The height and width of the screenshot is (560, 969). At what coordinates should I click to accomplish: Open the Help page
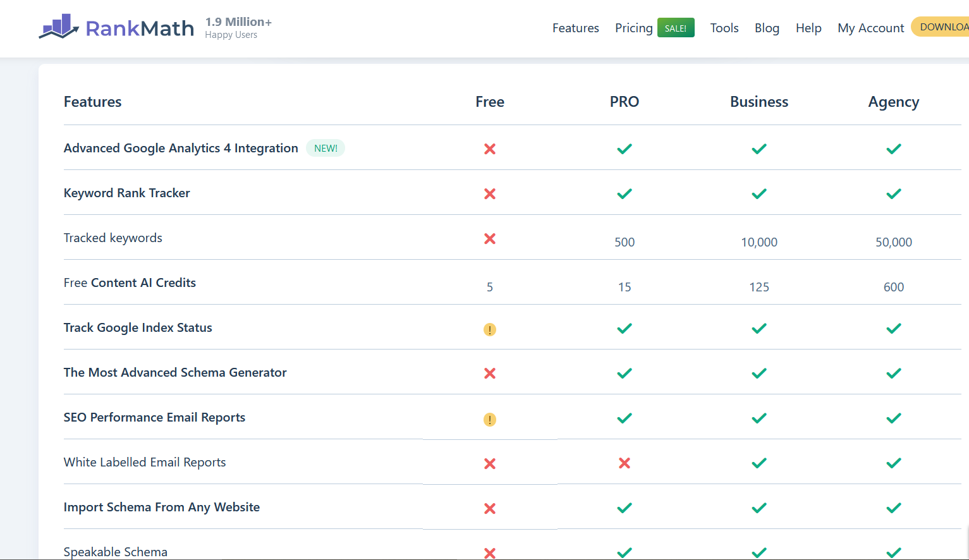click(x=808, y=28)
